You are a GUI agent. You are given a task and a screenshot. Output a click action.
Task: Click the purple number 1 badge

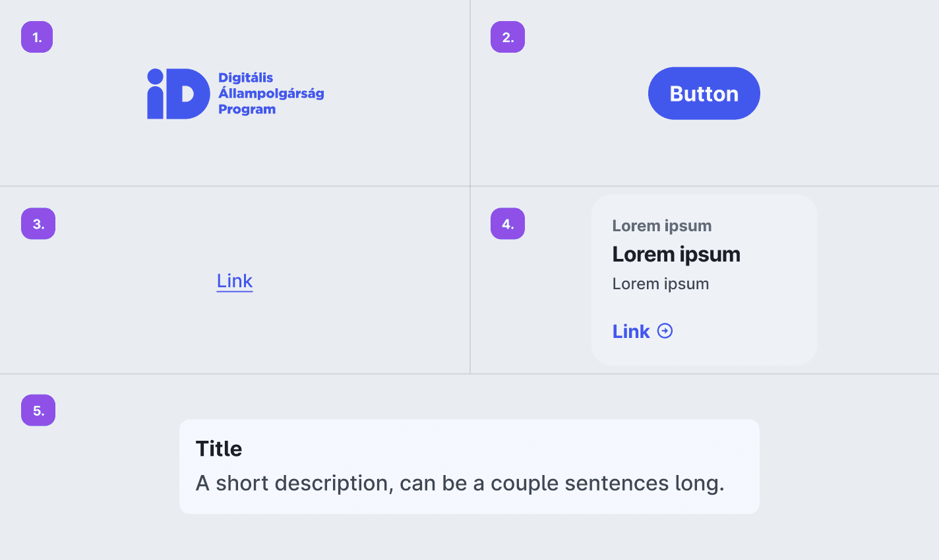coord(37,37)
